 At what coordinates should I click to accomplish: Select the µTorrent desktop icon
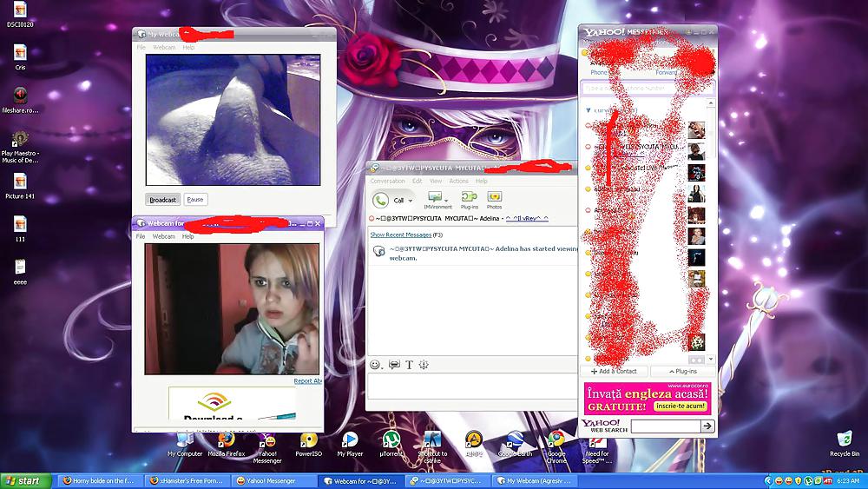tap(391, 444)
